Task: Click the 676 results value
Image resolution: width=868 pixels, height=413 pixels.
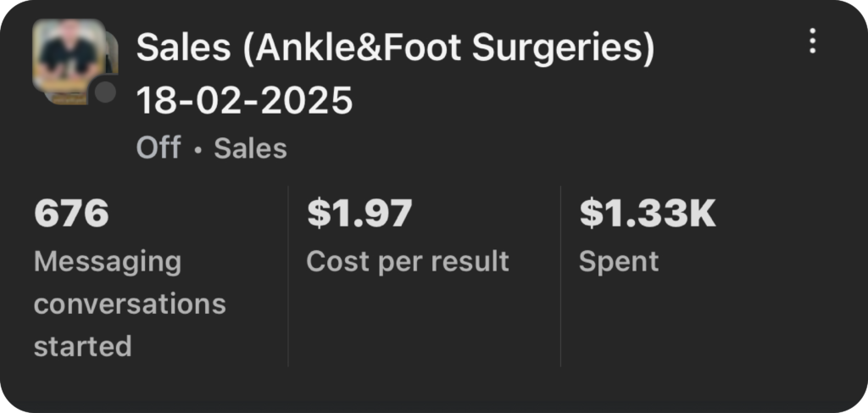Action: coord(71,214)
